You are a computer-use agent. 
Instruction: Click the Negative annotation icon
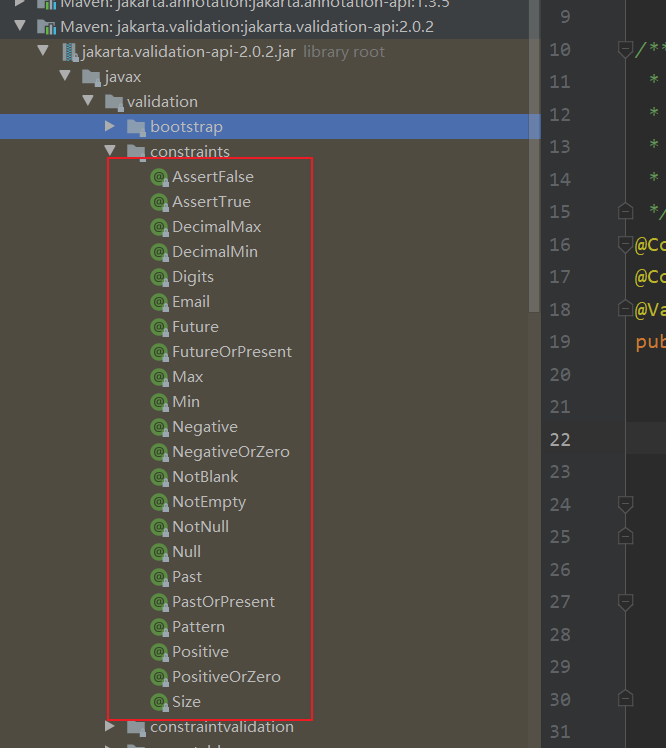159,427
